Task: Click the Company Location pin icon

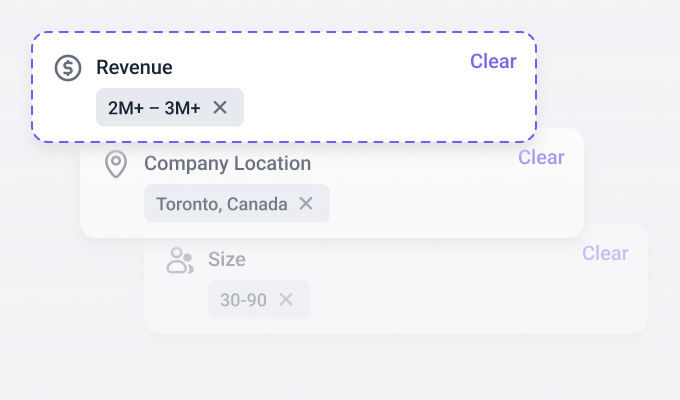Action: pyautogui.click(x=116, y=164)
